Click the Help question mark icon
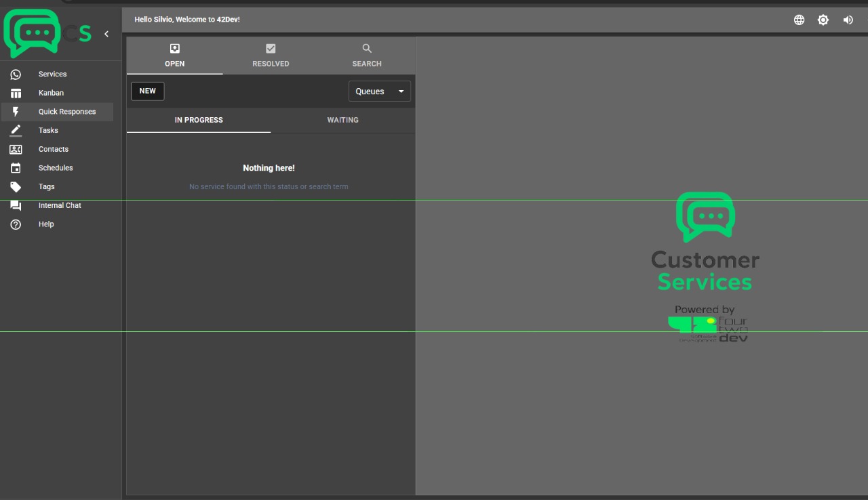This screenshot has width=868, height=500. [x=16, y=224]
